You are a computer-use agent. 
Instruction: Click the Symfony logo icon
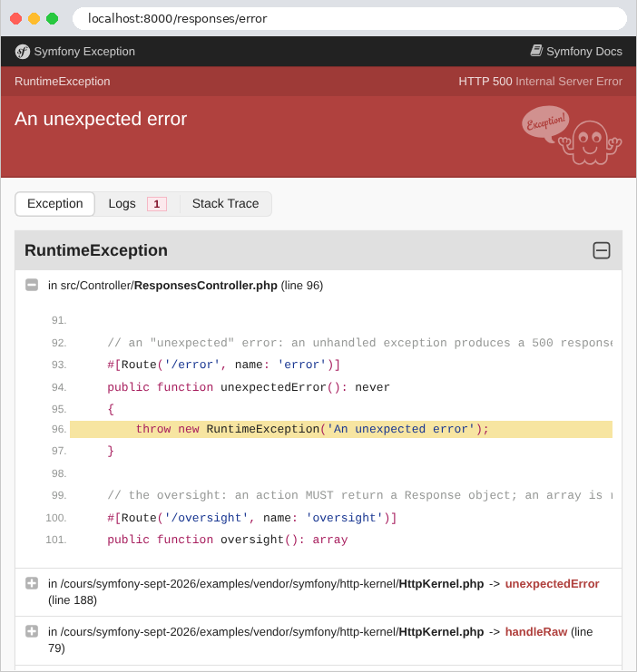(23, 52)
